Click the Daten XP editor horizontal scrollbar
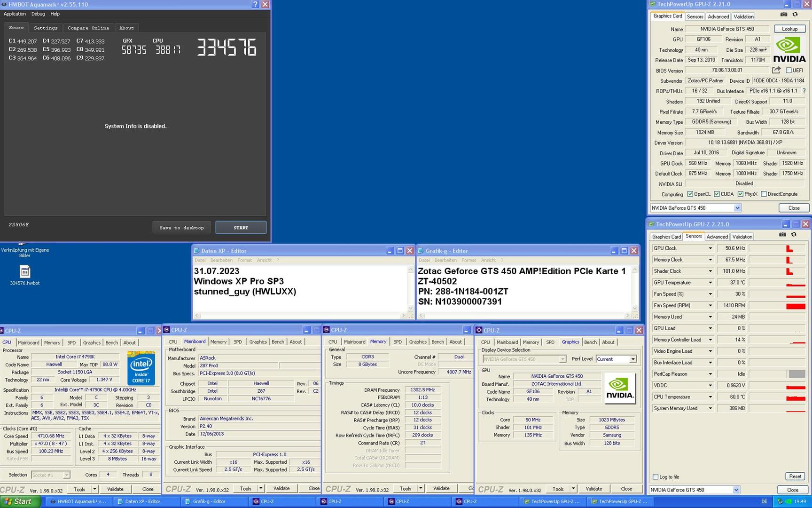The image size is (812, 508). pyautogui.click(x=300, y=316)
